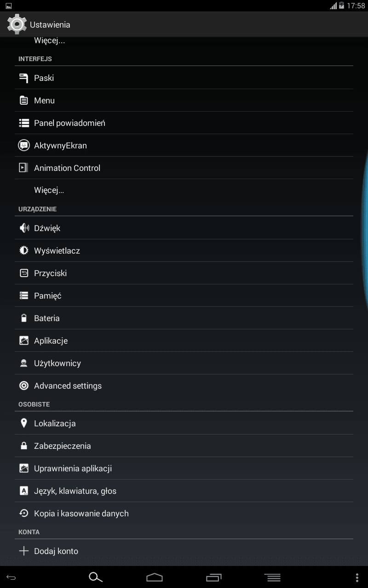
Task: Tap the search magnifier in navigation bar
Action: (x=95, y=577)
